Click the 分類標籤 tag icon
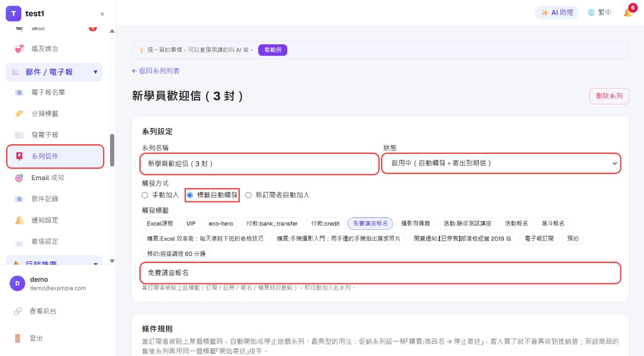Screen dimensions: 644x356 (19, 113)
